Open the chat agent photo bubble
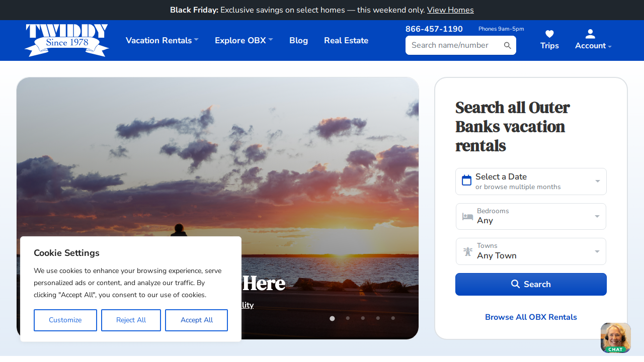The width and height of the screenshot is (644, 362). pos(615,338)
